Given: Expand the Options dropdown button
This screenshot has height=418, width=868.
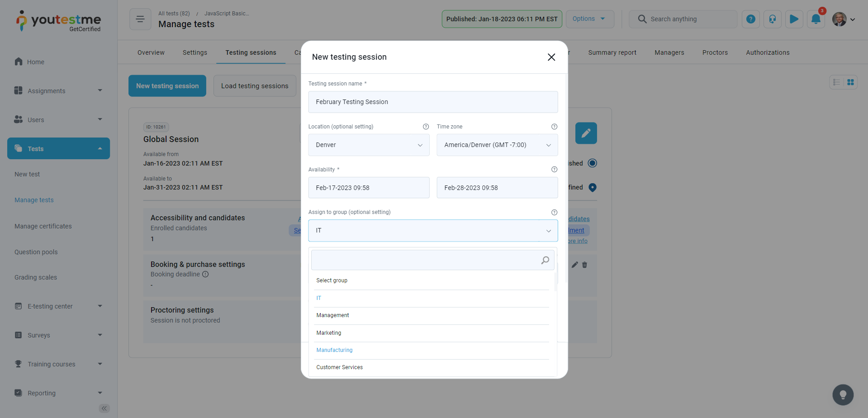Looking at the screenshot, I should pyautogui.click(x=589, y=19).
